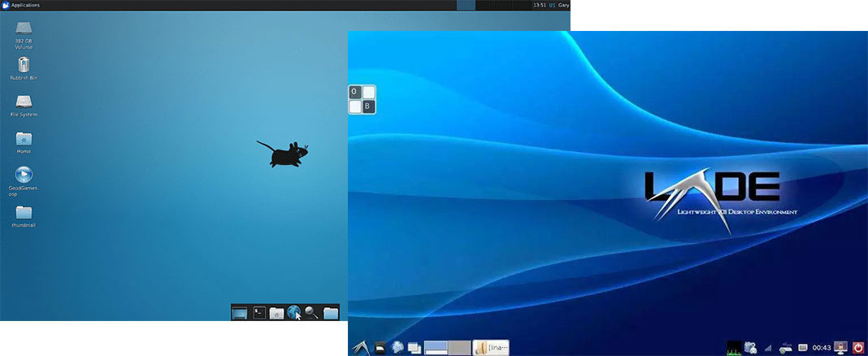Click the keyboard tray icon in LXDE panel
This screenshot has height=356, width=868.
[803, 348]
